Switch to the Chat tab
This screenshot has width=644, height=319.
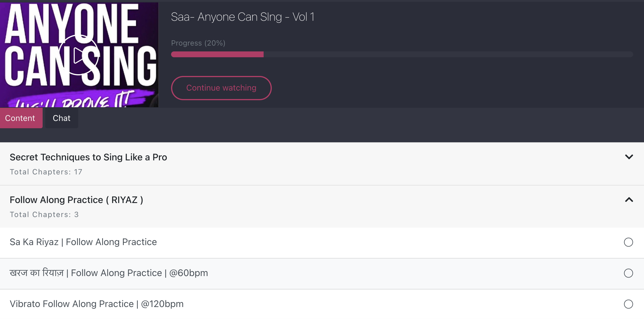point(62,118)
